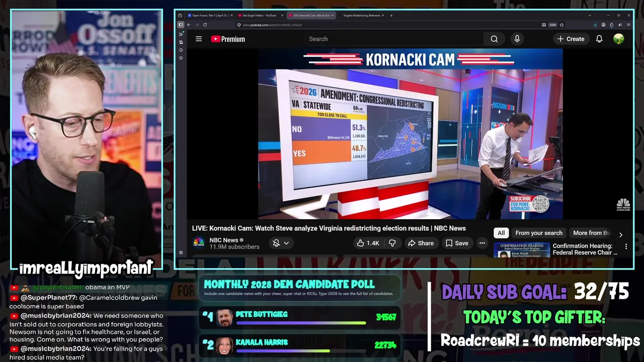
Task: Go back in the browser
Action: click(189, 25)
